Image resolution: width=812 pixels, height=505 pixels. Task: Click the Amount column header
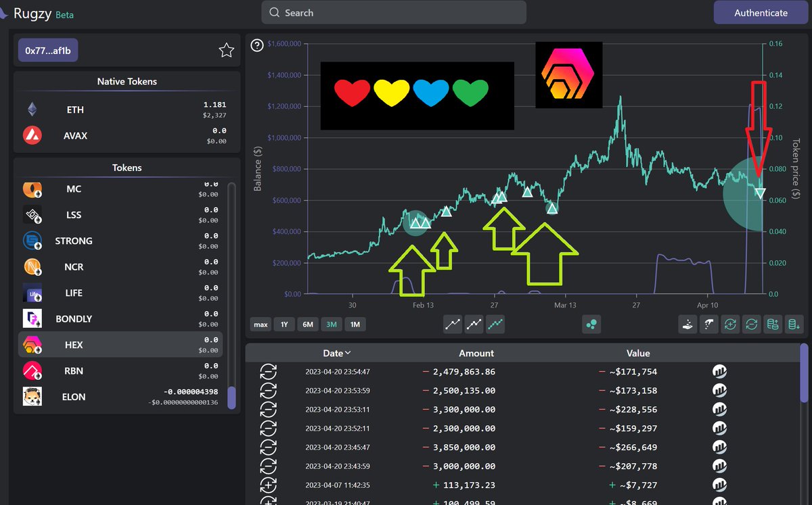coord(476,353)
